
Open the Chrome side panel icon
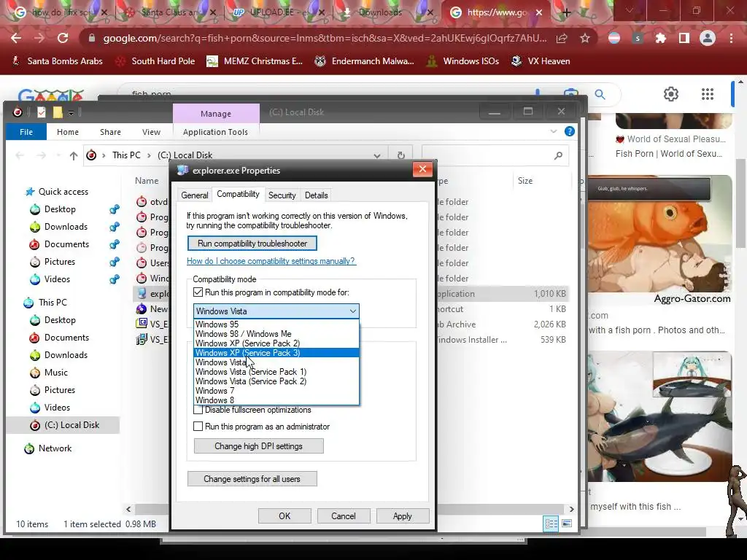point(684,38)
